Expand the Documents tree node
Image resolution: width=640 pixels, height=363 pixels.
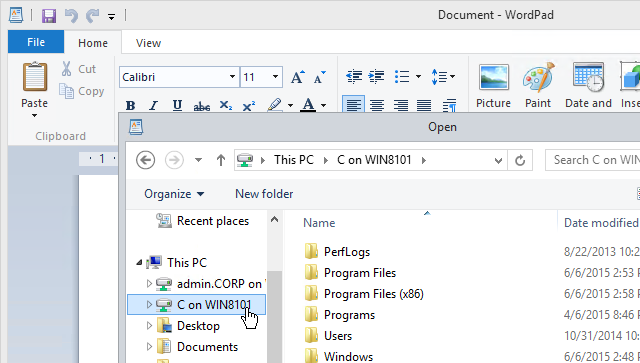point(149,347)
